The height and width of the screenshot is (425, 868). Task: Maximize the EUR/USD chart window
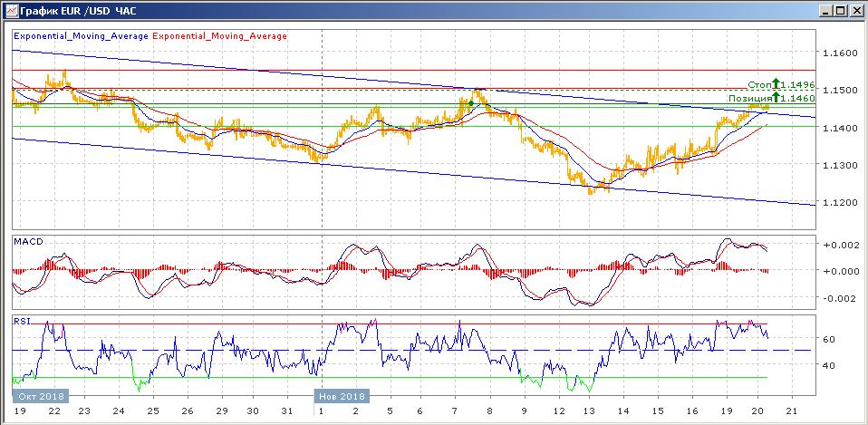pos(840,11)
